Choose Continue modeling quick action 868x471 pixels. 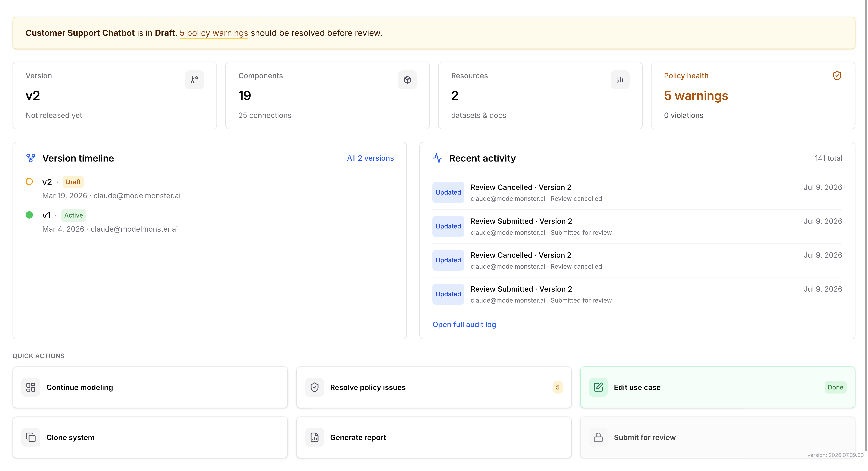[150, 387]
